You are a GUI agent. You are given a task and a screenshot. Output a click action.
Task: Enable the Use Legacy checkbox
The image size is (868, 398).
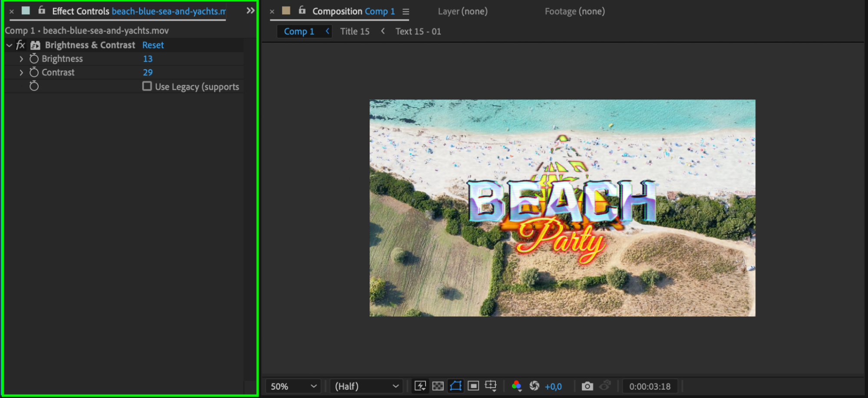[x=147, y=86]
